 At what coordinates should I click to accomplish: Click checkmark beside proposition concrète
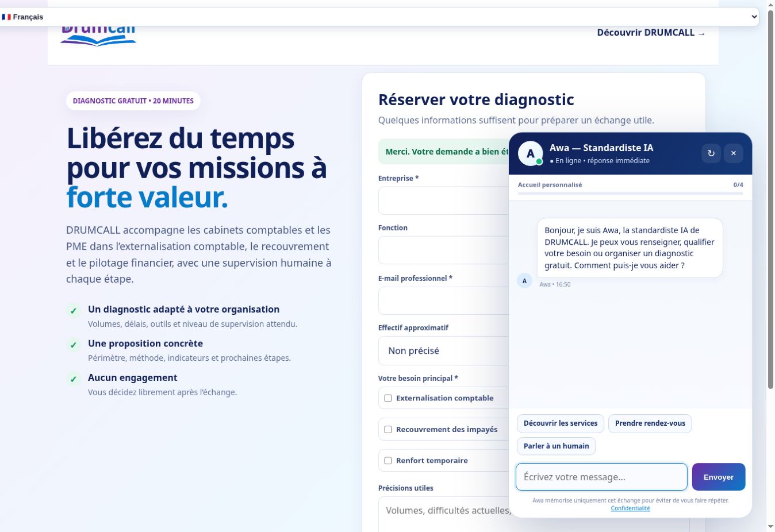point(74,345)
